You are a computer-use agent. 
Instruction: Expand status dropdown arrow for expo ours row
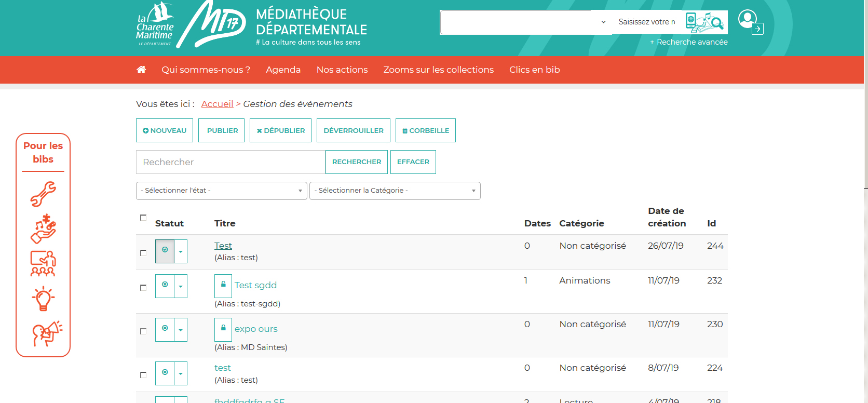[x=181, y=330]
